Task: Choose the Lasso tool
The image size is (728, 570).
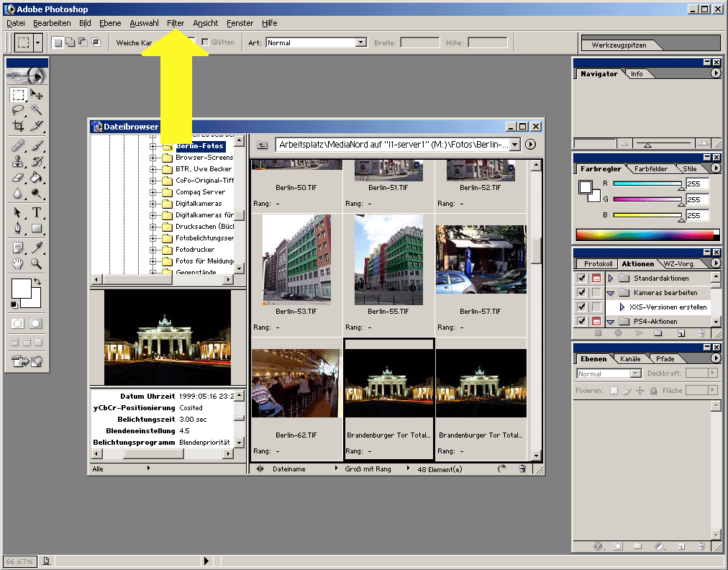Action: coord(18,110)
